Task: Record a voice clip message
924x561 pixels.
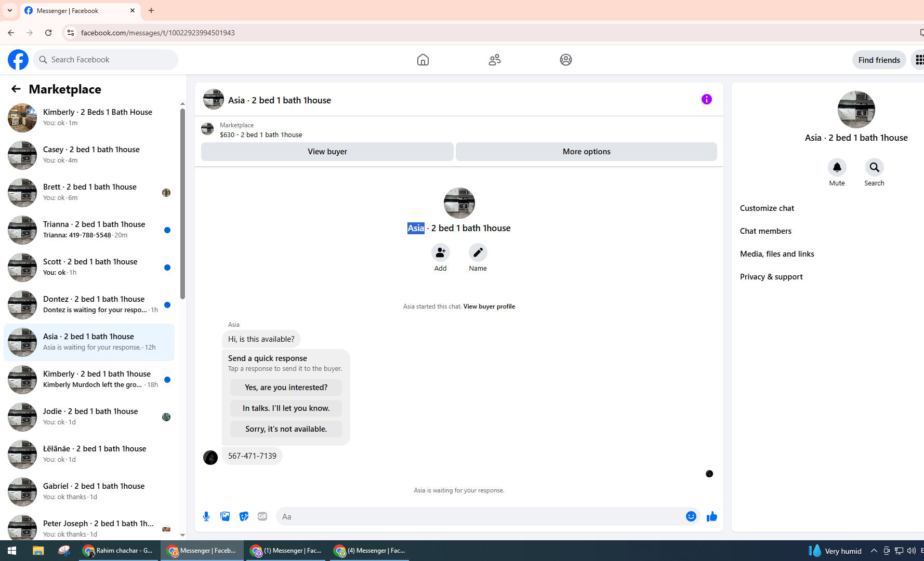Action: [206, 516]
